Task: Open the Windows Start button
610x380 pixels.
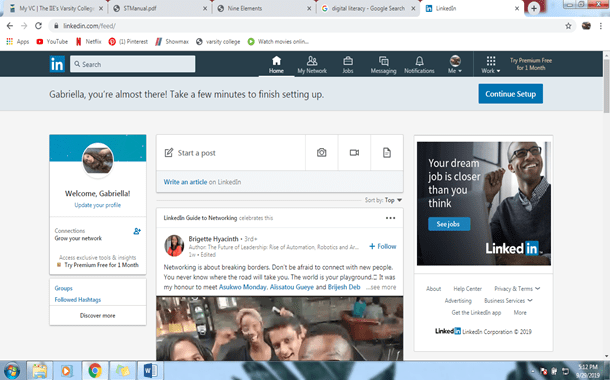Action: pos(12,370)
